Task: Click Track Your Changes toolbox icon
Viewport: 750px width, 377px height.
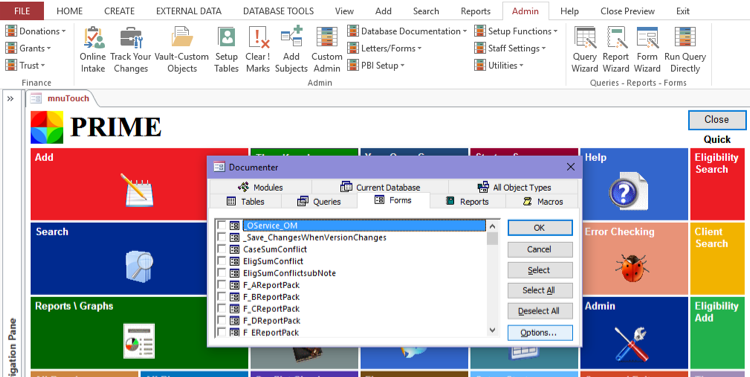Action: (x=131, y=37)
